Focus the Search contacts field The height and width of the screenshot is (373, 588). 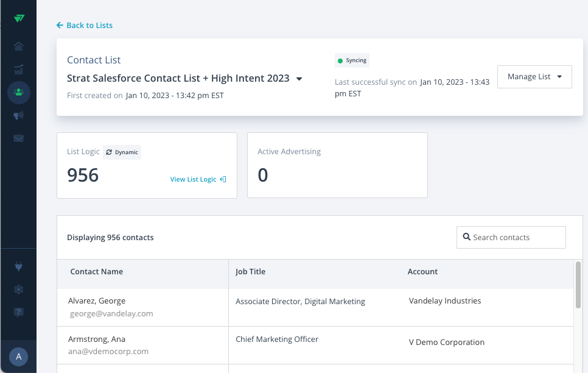[x=511, y=238]
